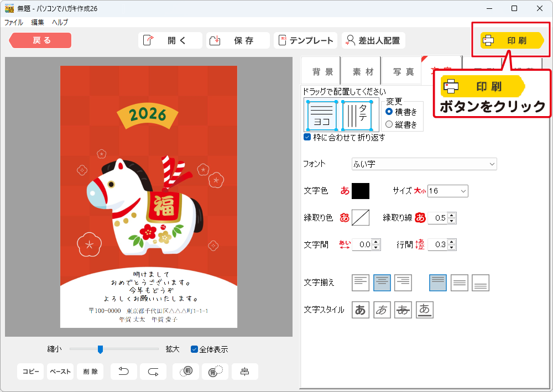Toggle 全体表示 checkbox
The image size is (553, 392).
(194, 349)
